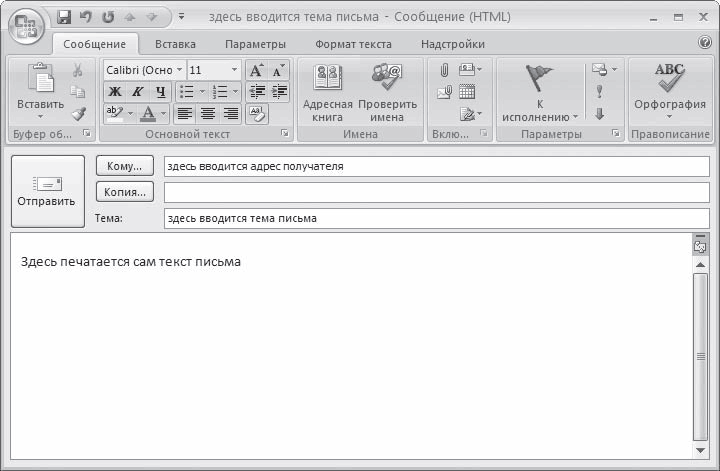Open the highlight color dropdown arrow
This screenshot has width=720, height=471.
(x=130, y=113)
